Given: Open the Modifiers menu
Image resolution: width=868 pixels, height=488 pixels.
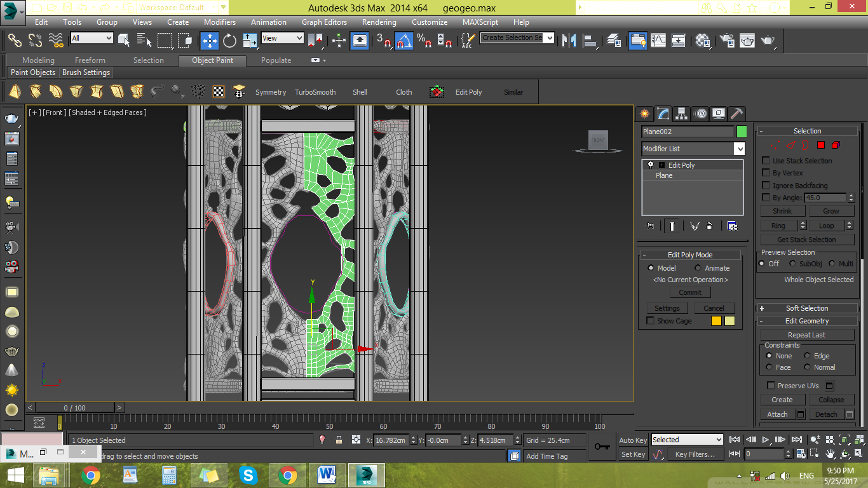Looking at the screenshot, I should tap(220, 22).
